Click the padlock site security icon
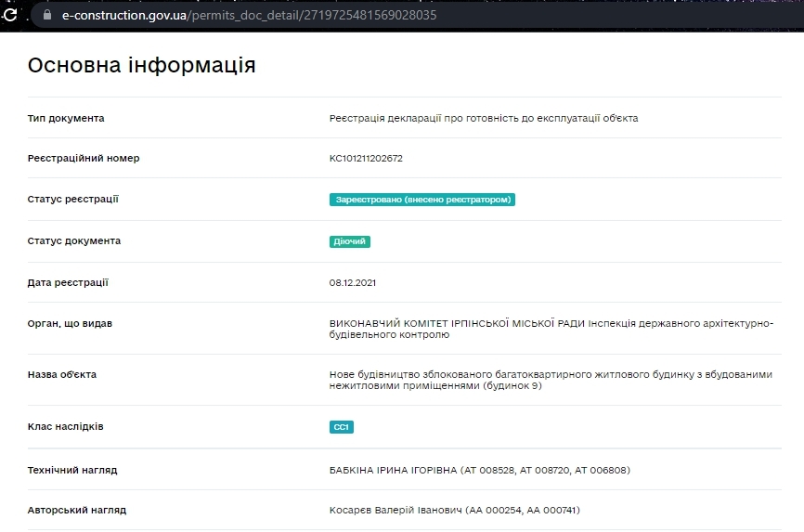Image resolution: width=804 pixels, height=532 pixels. pos(47,15)
